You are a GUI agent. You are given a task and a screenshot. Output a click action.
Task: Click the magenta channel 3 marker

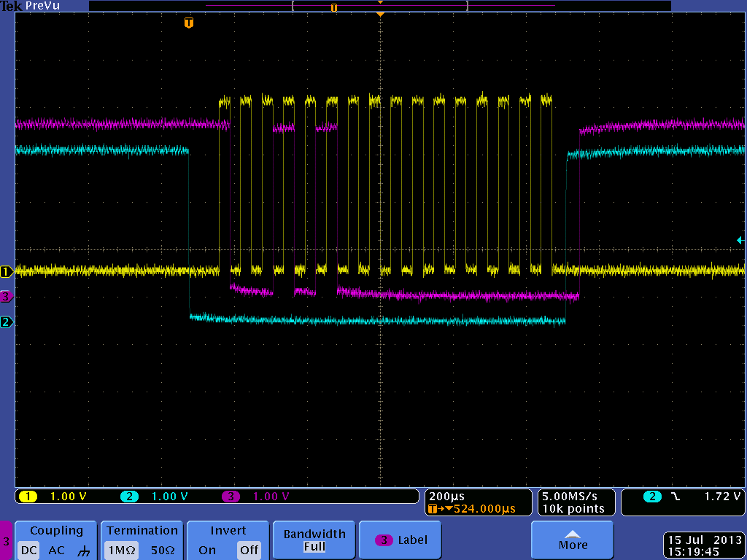pos(6,297)
